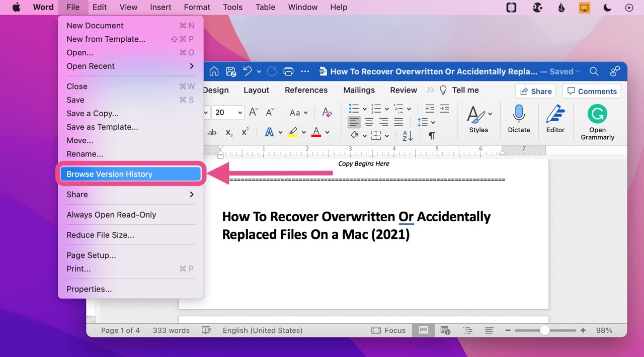Toggle show paragraph marks pilcrow
The image size is (644, 357).
pos(431,136)
